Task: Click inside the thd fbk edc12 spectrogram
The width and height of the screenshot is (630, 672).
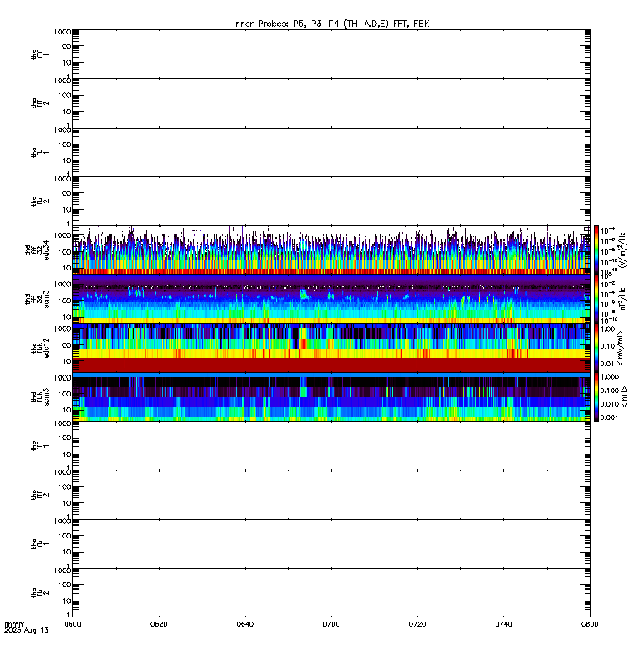Action: point(331,348)
